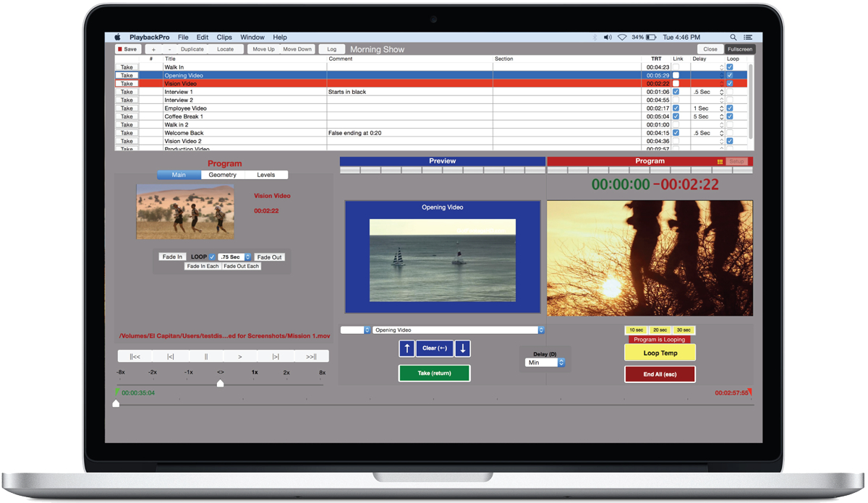Open the Clips menu

click(224, 38)
